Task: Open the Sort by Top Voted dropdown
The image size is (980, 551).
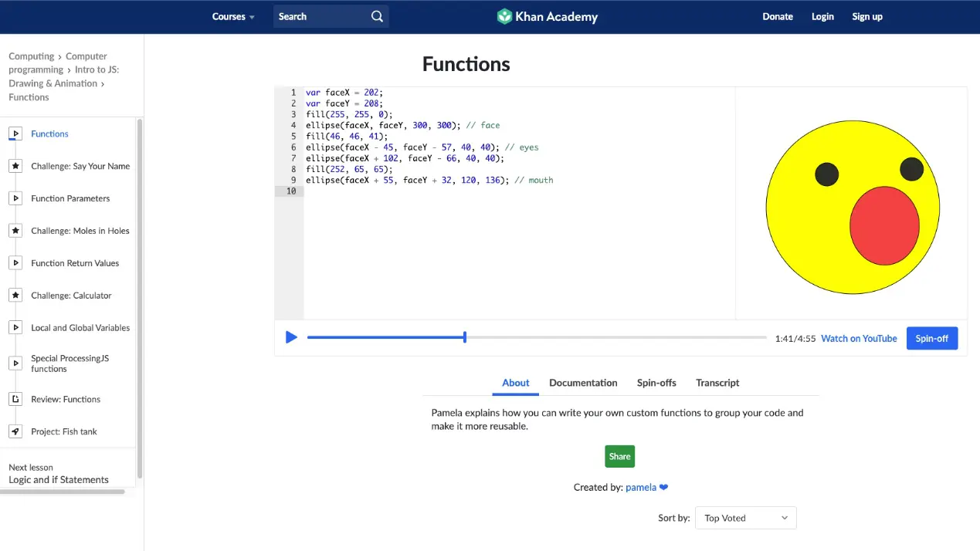Action: pyautogui.click(x=745, y=518)
